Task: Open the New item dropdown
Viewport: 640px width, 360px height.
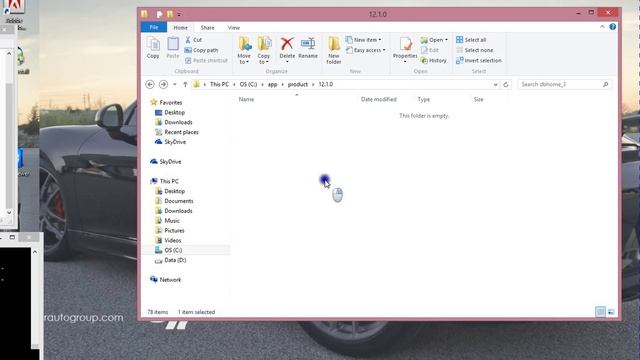Action: point(363,40)
